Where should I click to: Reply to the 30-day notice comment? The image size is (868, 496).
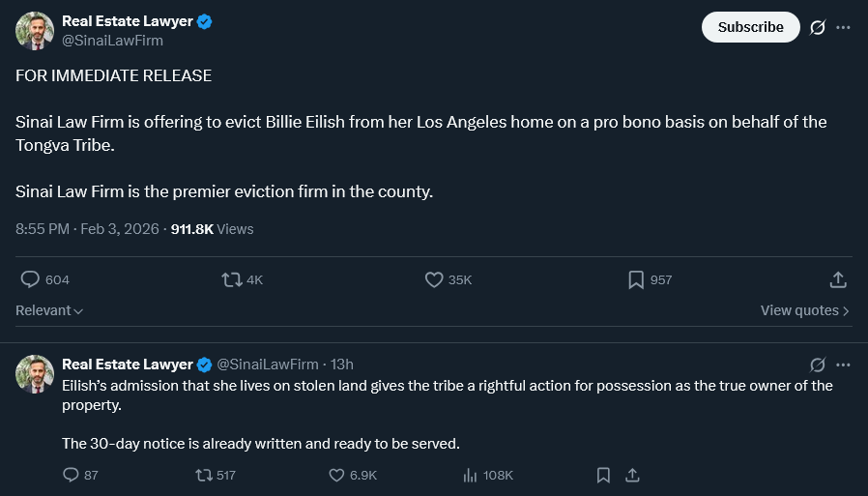[71, 475]
